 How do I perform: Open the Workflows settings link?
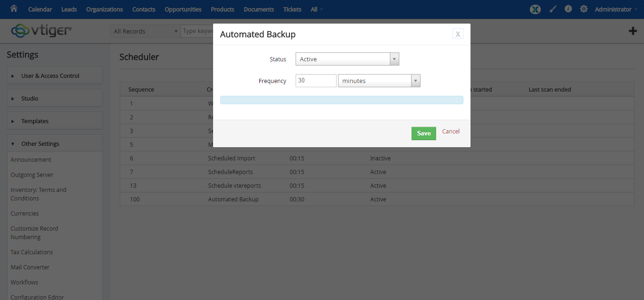[x=25, y=283]
